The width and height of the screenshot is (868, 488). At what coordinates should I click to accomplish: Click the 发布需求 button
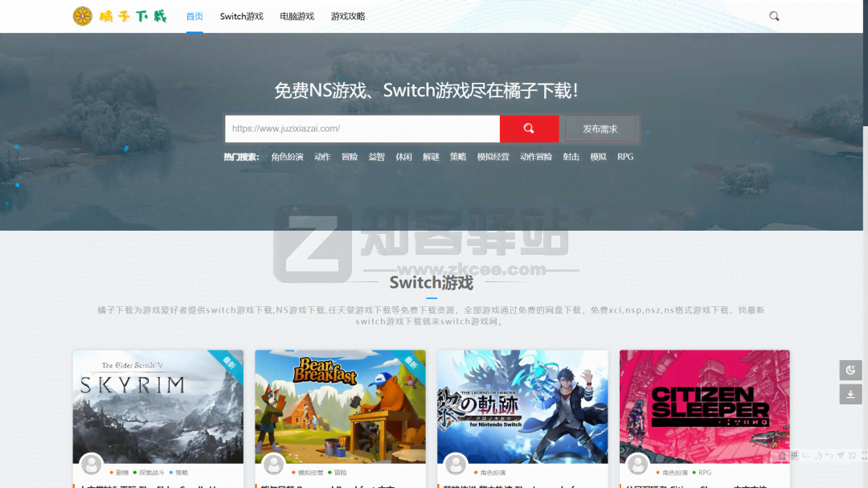tap(600, 129)
